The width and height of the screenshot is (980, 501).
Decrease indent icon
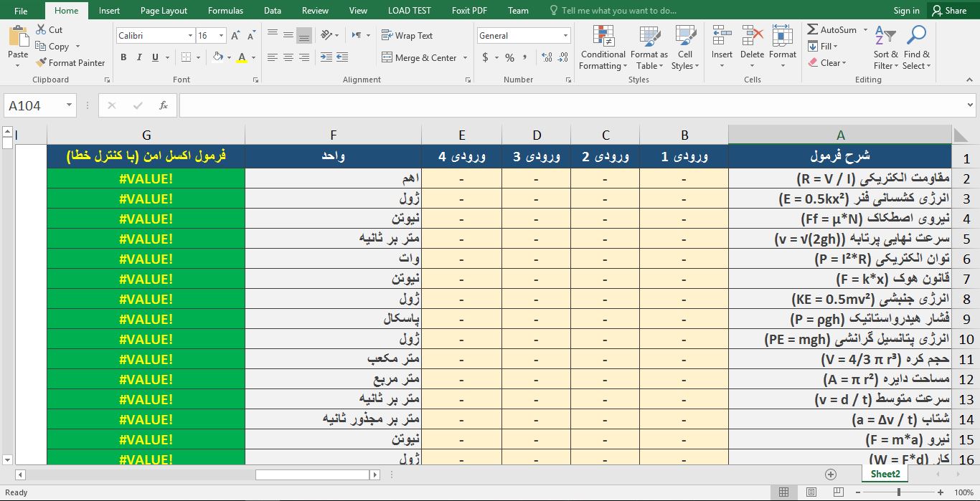pyautogui.click(x=326, y=57)
